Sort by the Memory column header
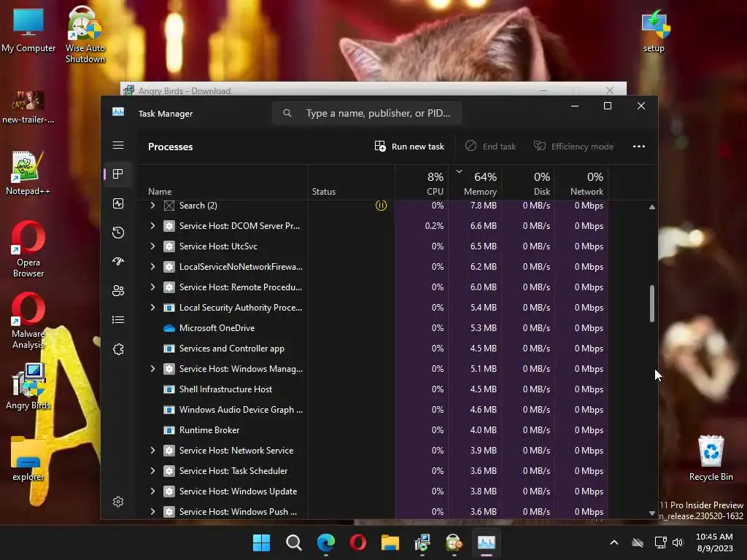Screen dimensions: 747x560 [x=475, y=183]
